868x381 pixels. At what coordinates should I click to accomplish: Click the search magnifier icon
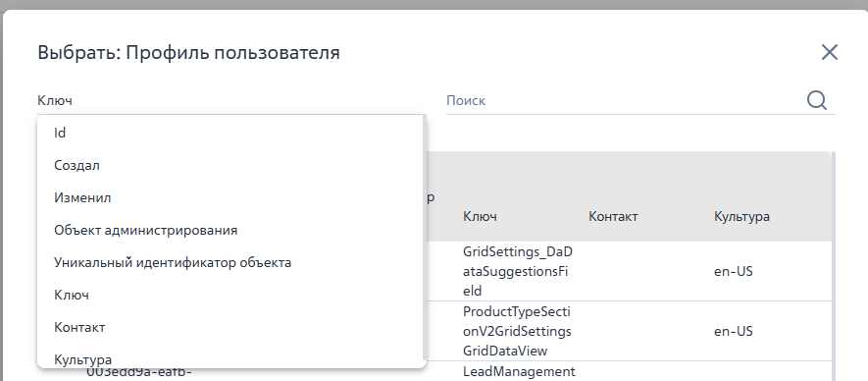(x=817, y=100)
